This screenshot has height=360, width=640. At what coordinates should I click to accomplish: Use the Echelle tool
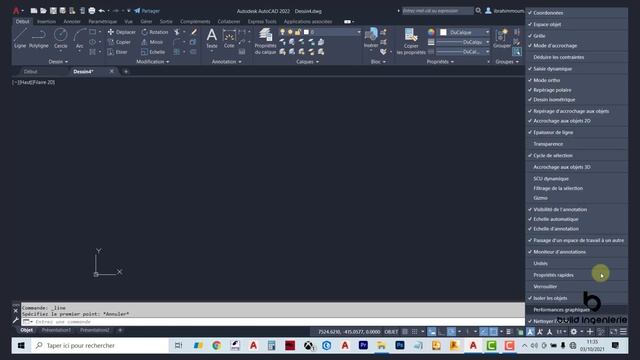tap(153, 52)
